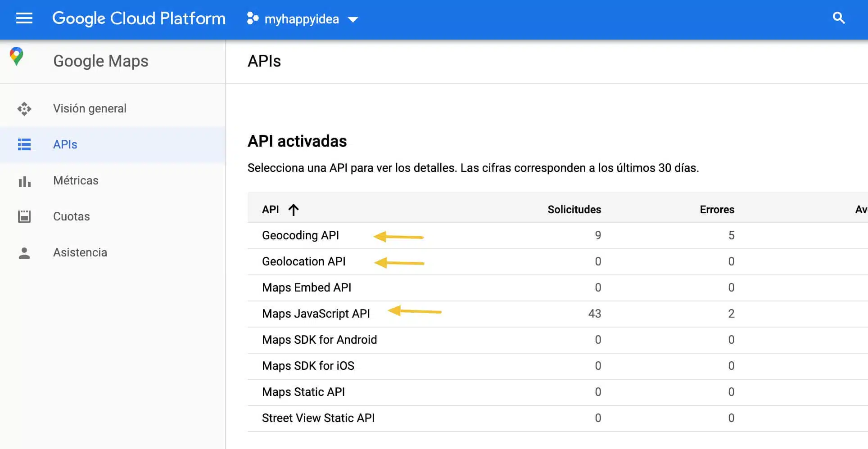Viewport: 868px width, 449px height.
Task: Open the Geocoding API details
Action: tap(300, 235)
